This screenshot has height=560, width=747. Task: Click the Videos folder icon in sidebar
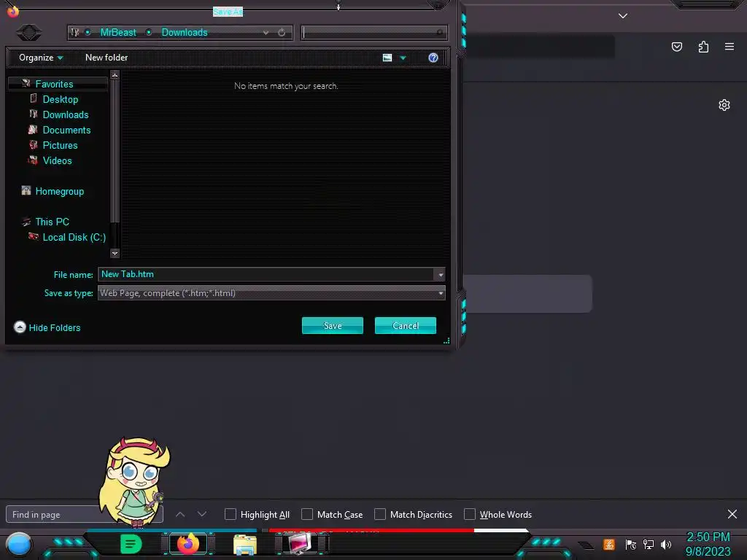point(33,160)
